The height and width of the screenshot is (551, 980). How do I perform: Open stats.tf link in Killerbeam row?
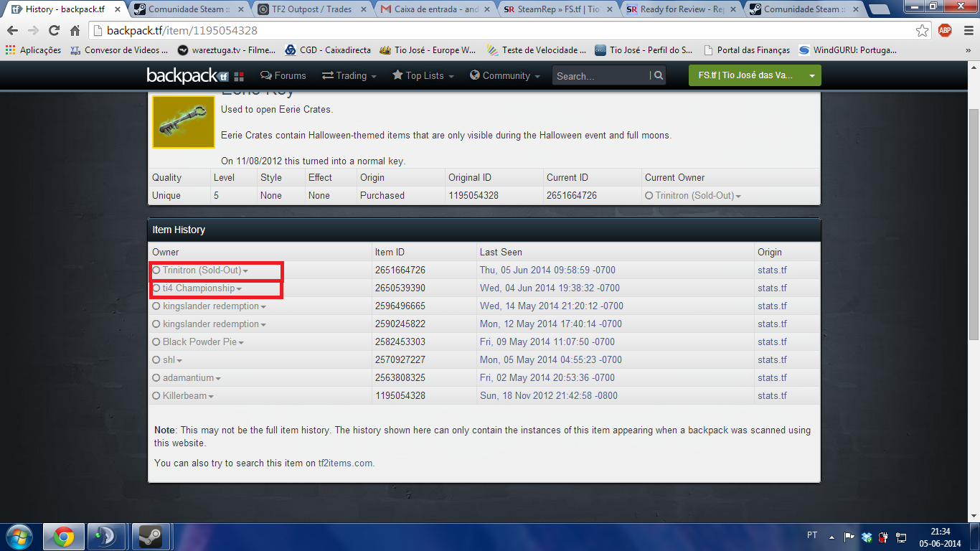[772, 396]
